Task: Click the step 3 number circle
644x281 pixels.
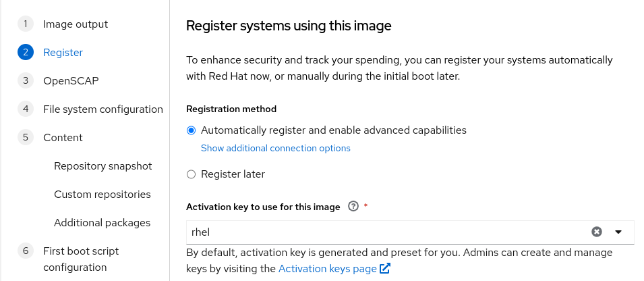Action: pos(26,80)
